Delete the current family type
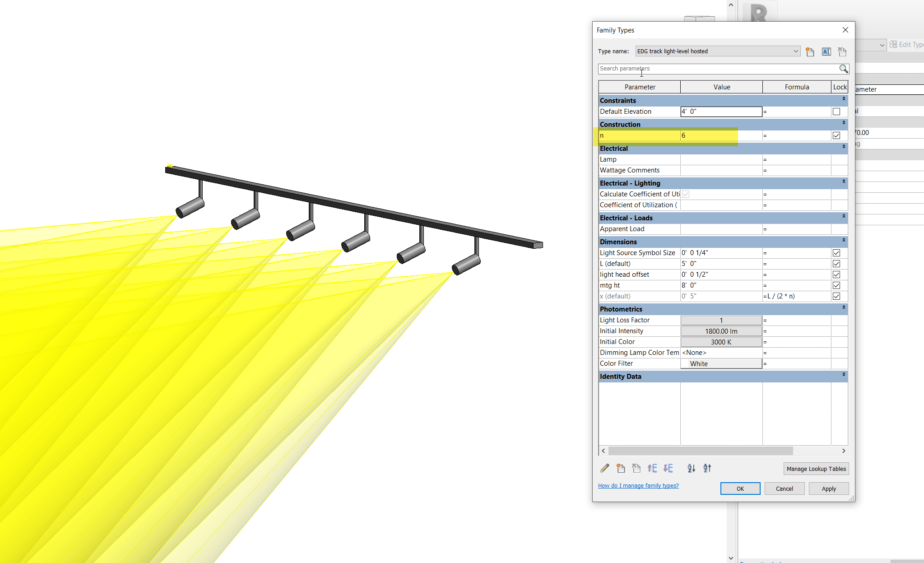This screenshot has width=924, height=563. (x=841, y=51)
